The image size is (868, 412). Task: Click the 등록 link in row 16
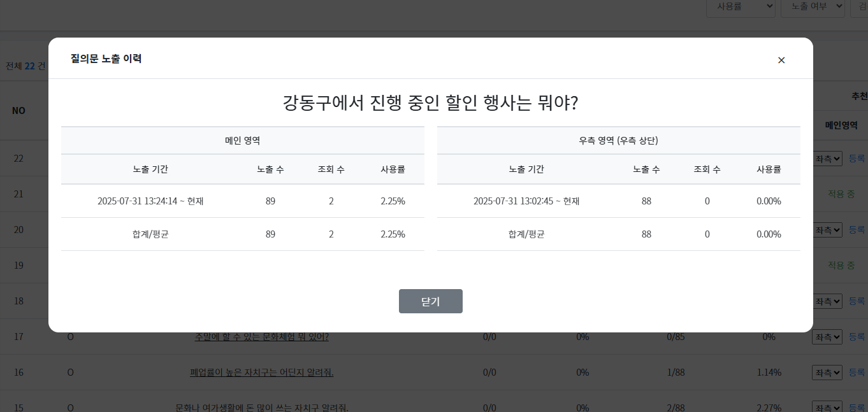(x=857, y=373)
